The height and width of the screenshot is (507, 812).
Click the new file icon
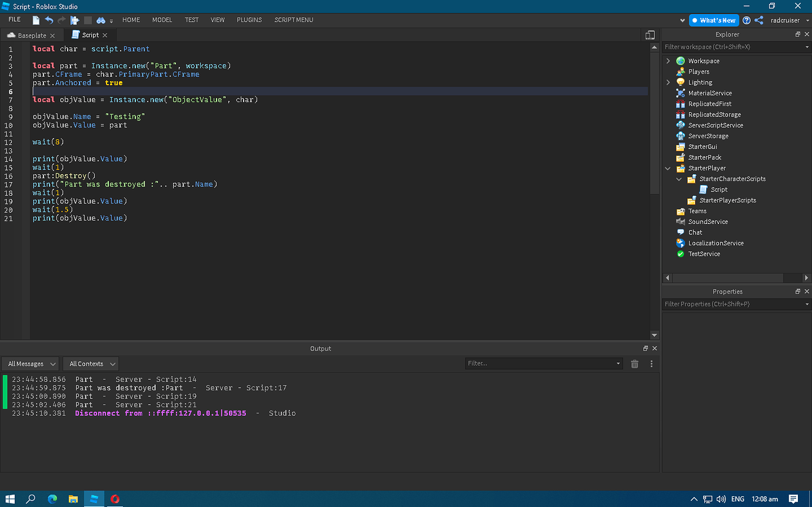(35, 19)
